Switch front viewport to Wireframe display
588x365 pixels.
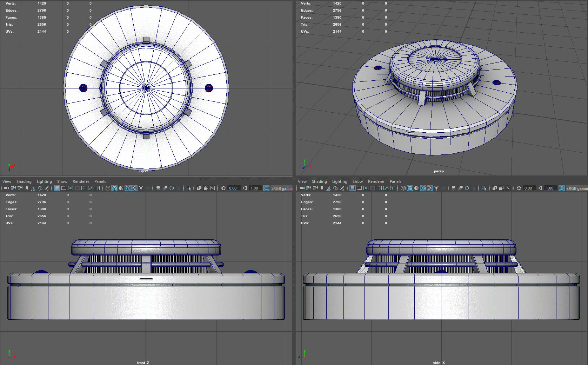tap(108, 188)
